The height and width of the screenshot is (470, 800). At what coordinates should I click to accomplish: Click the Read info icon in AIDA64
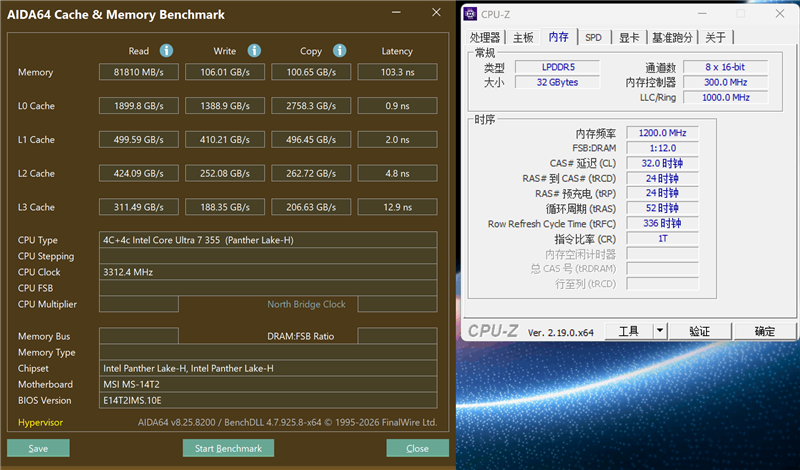166,51
